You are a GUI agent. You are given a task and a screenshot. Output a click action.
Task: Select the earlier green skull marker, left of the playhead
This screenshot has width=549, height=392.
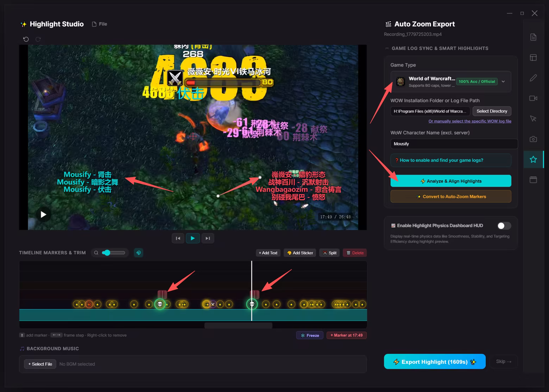click(x=160, y=304)
